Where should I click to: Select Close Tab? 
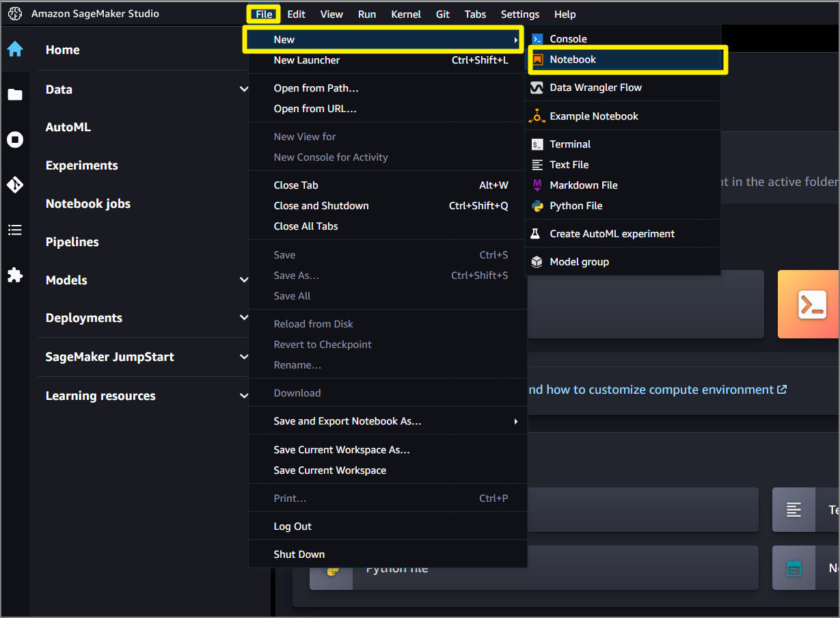pos(388,185)
